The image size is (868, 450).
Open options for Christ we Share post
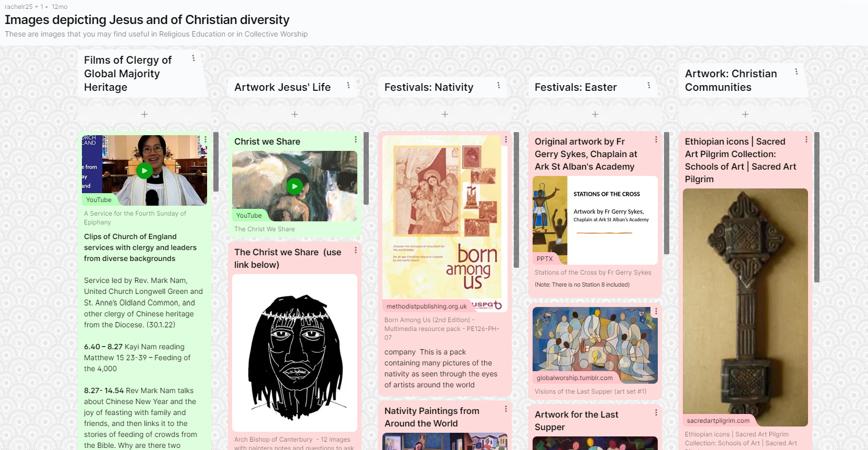(x=356, y=139)
